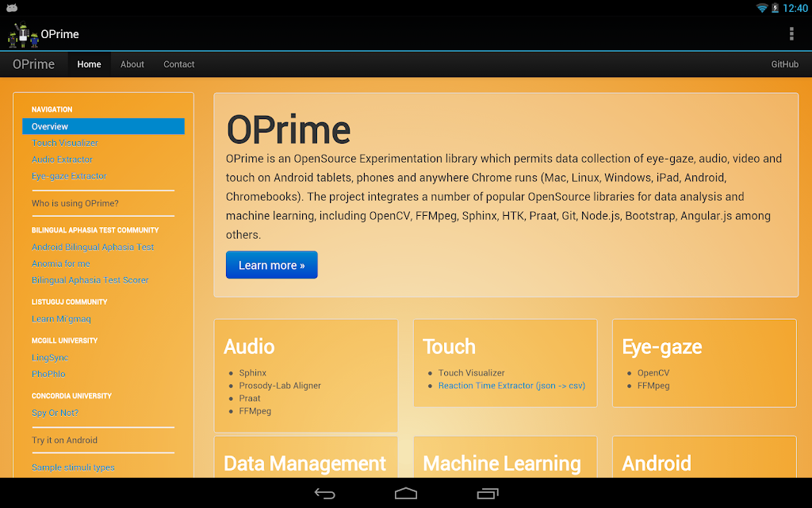The width and height of the screenshot is (812, 508).
Task: Open the Audio Extractor sidebar link
Action: pos(62,159)
